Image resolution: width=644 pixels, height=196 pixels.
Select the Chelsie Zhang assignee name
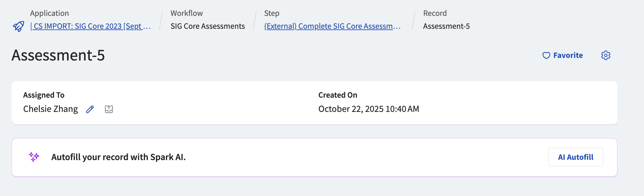click(50, 109)
